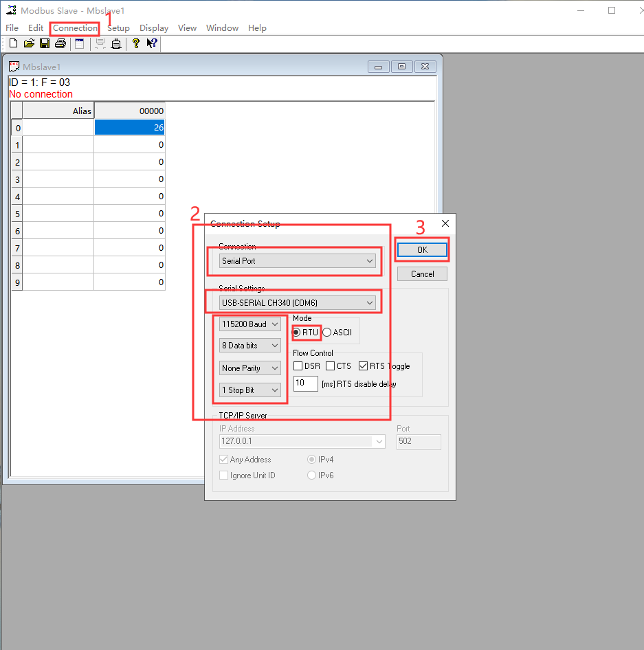Viewport: 644px width, 650px height.
Task: Enable the DSR flow control checkbox
Action: (298, 366)
